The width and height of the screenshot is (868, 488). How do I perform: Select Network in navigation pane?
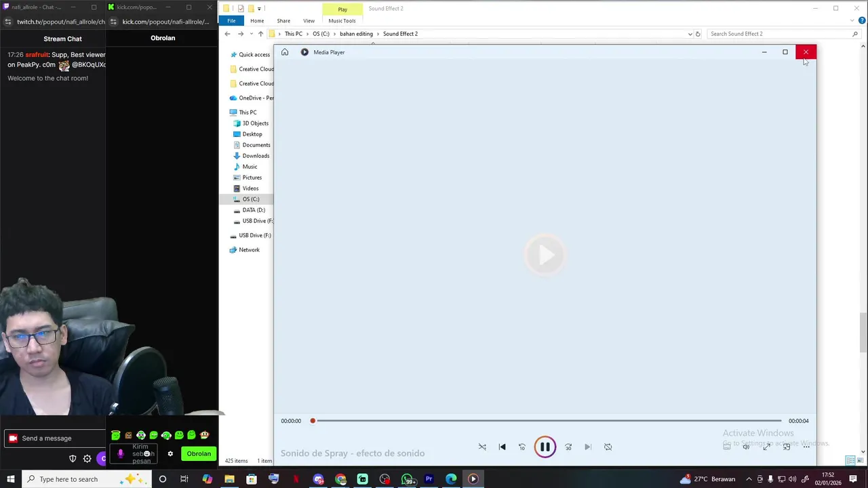coord(245,250)
